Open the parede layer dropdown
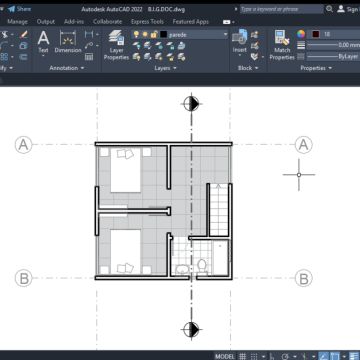 (x=226, y=34)
